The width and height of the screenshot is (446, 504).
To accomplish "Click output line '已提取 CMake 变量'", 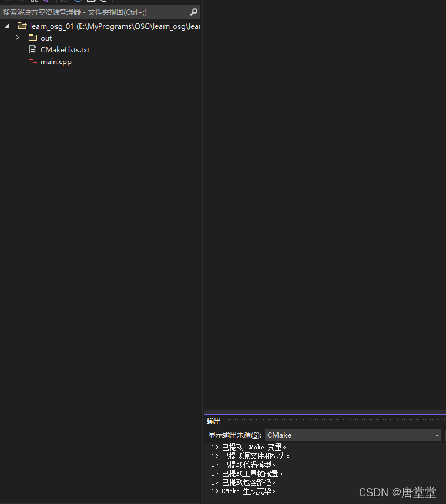I will coord(249,447).
